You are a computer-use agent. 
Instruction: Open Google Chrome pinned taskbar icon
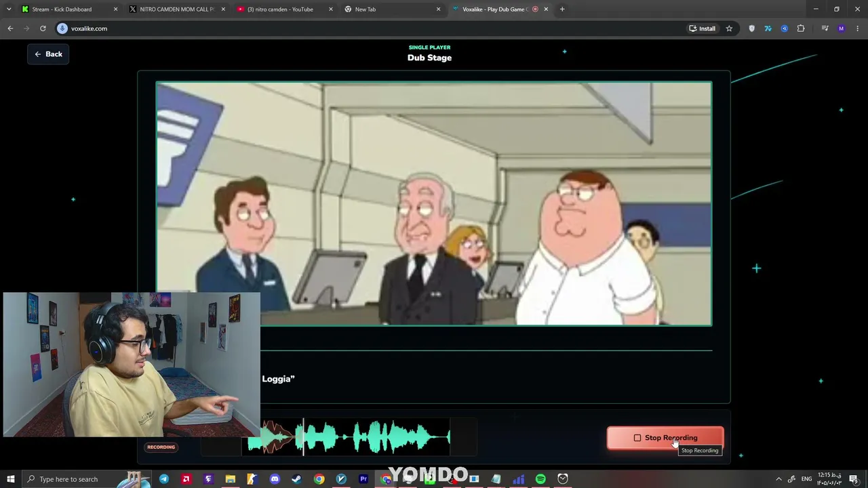(x=319, y=479)
